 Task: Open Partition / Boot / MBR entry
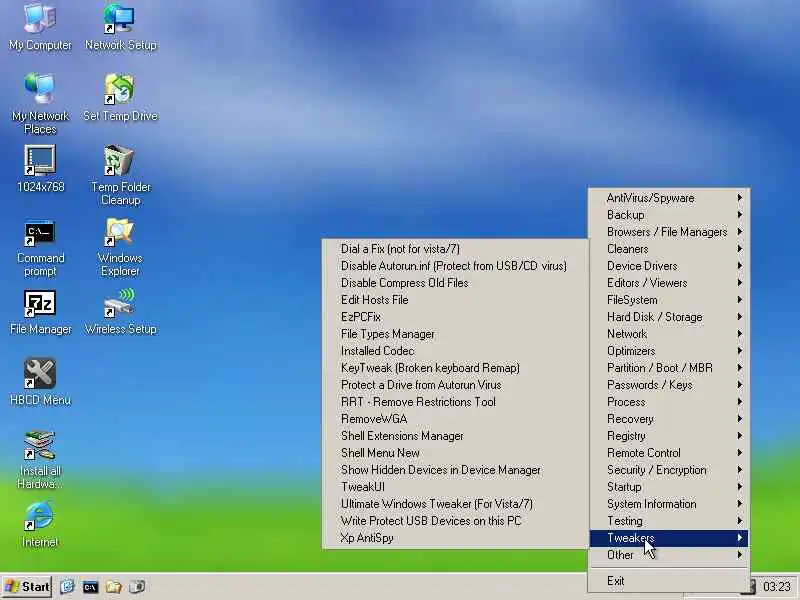[x=669, y=368]
